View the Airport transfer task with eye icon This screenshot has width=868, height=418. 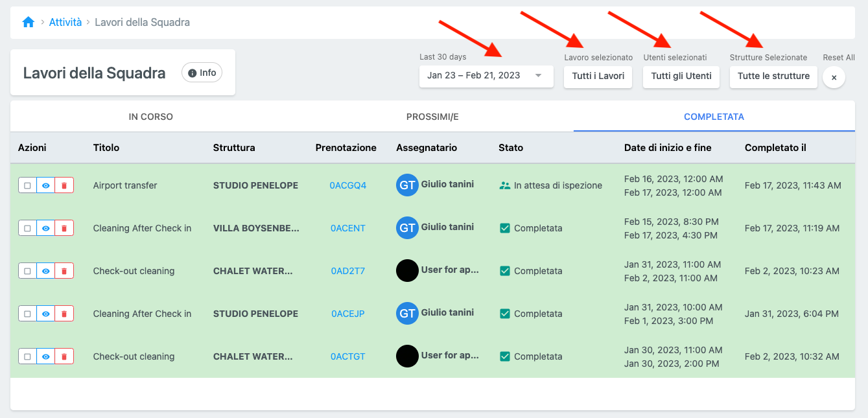point(45,185)
